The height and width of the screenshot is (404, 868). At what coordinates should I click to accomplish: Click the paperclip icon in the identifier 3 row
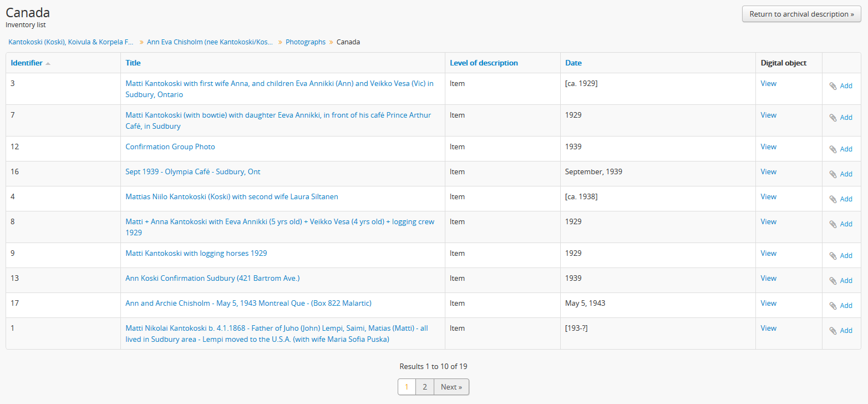click(833, 86)
